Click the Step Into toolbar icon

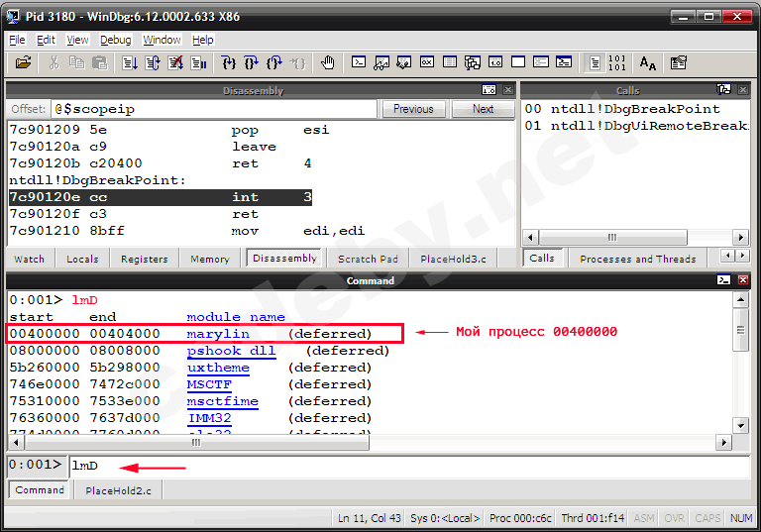coord(229,62)
